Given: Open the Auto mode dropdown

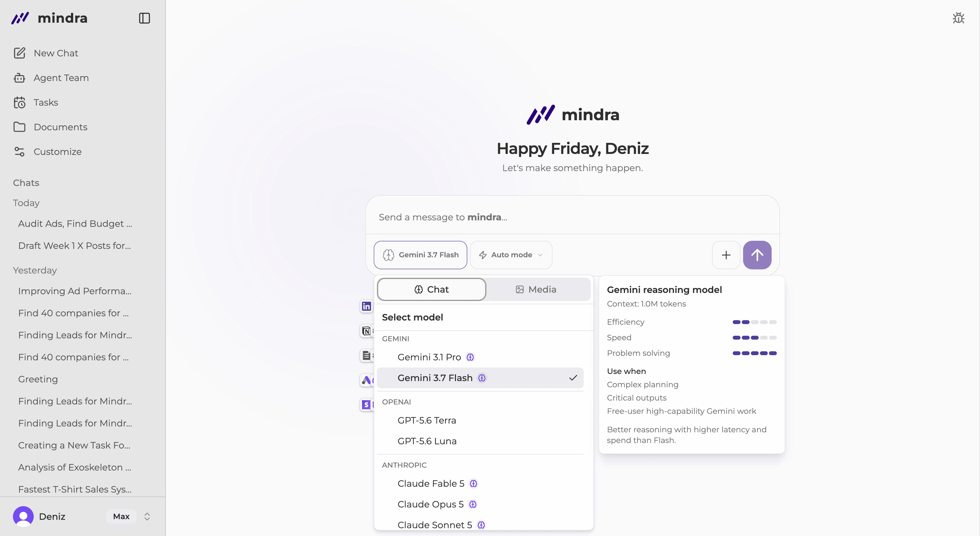Looking at the screenshot, I should pos(511,255).
